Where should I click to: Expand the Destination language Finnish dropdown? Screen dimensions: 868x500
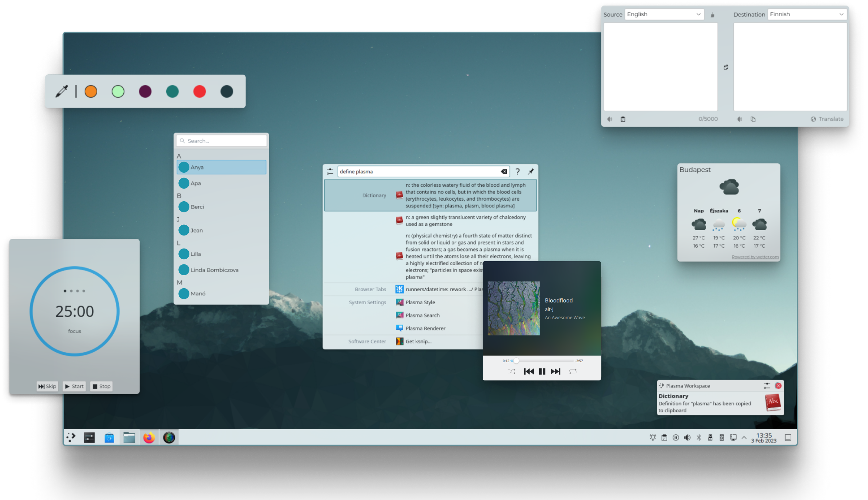click(806, 14)
